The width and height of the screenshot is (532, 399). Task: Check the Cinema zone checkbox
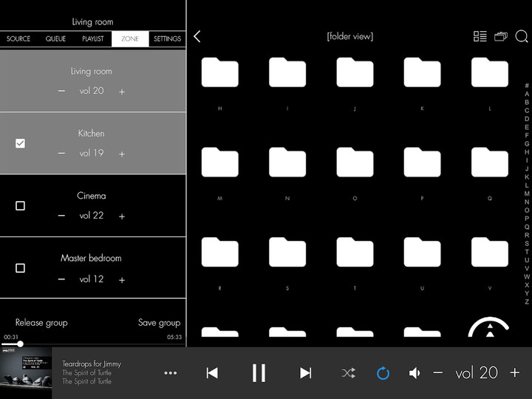[x=20, y=205]
